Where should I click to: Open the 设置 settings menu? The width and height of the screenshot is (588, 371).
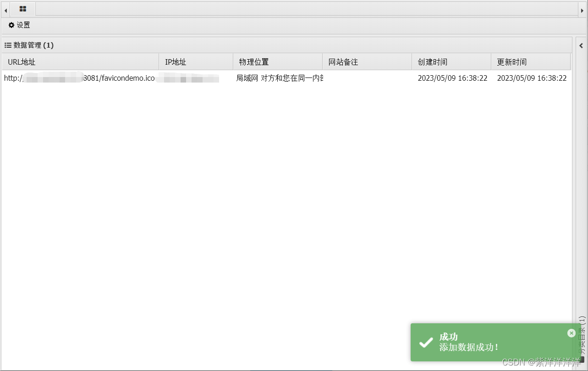click(19, 25)
